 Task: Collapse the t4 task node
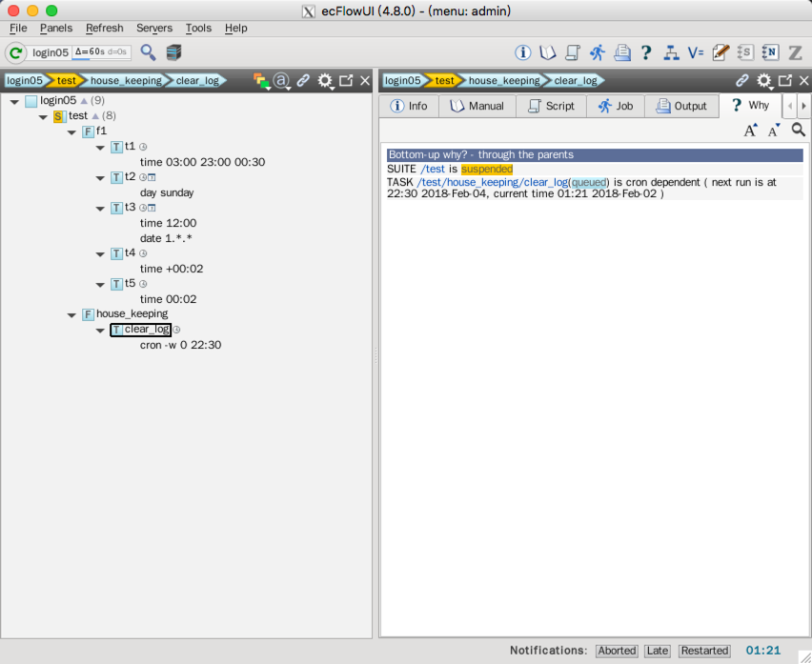click(100, 254)
